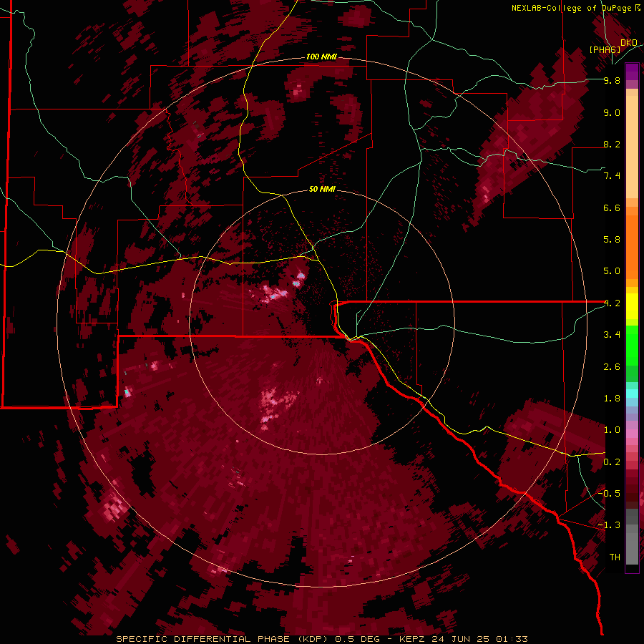Click the 8.2 scale value
The height and width of the screenshot is (644, 644).
[612, 144]
